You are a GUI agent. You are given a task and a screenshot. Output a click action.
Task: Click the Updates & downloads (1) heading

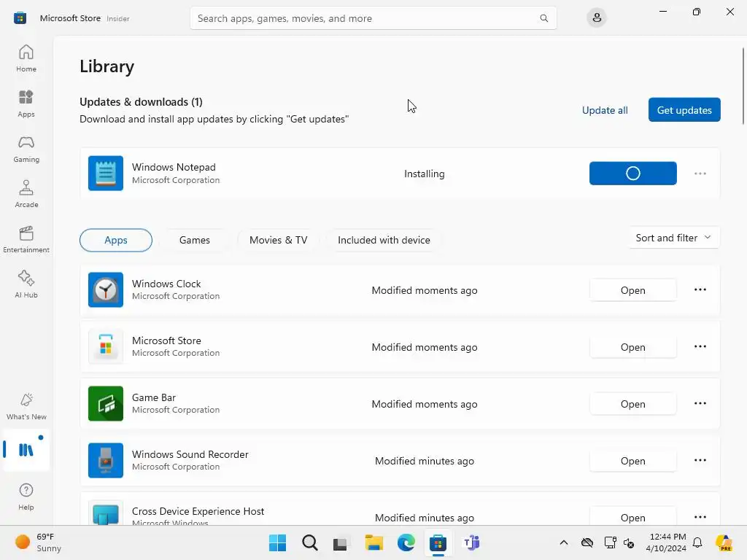[x=141, y=102]
